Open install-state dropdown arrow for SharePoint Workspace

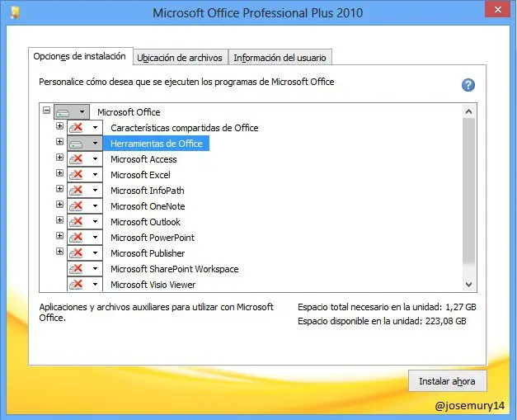95,268
